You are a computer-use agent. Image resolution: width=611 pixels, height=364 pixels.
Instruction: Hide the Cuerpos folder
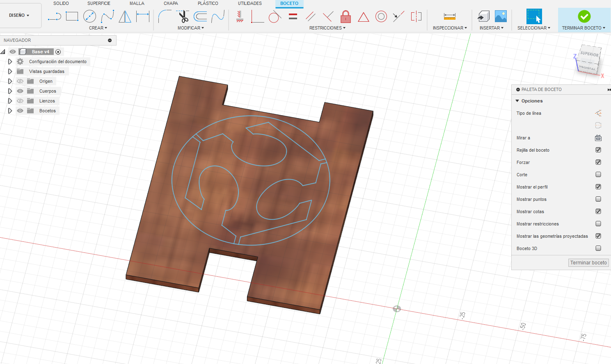tap(20, 91)
